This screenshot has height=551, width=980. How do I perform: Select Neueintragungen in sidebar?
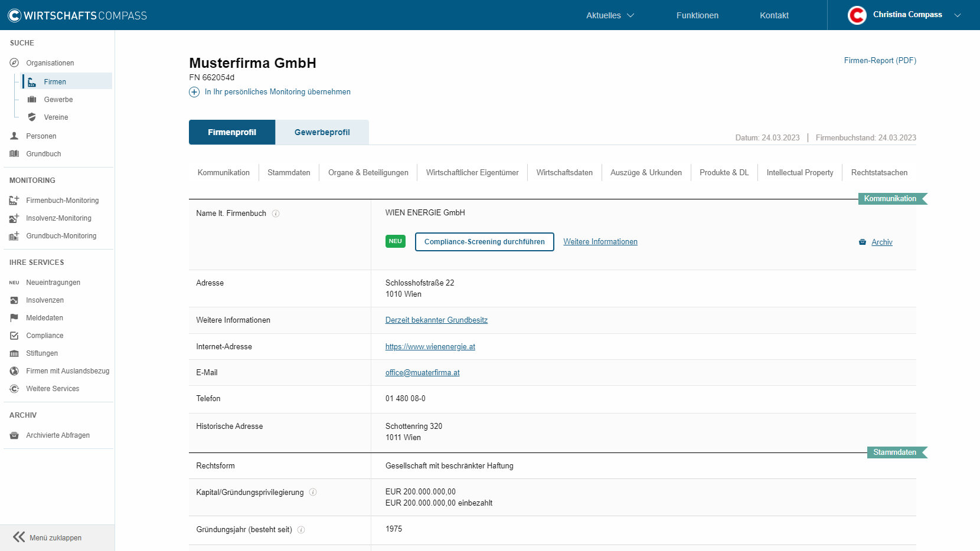(53, 283)
